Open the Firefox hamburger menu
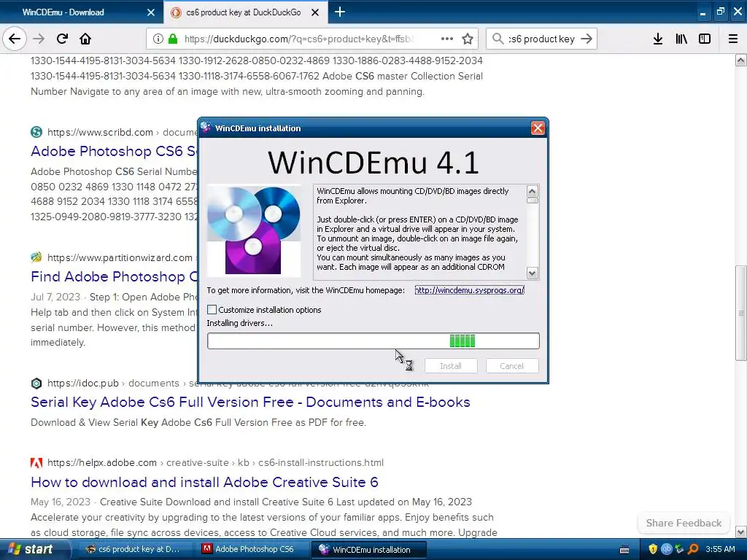The height and width of the screenshot is (560, 747). (x=733, y=39)
